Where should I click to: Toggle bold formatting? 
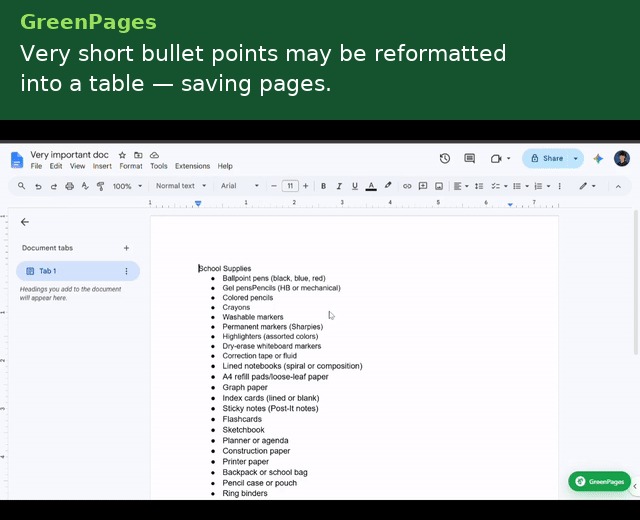323,186
